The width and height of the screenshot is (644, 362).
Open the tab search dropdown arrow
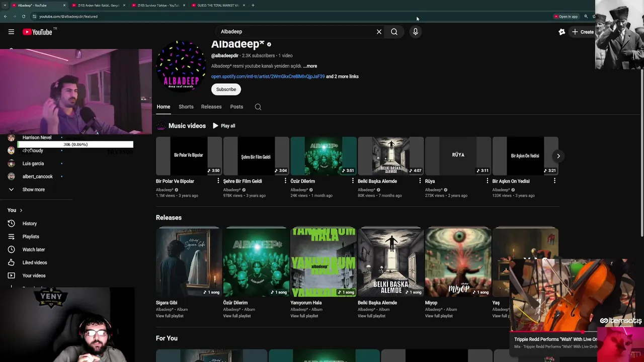5,5
